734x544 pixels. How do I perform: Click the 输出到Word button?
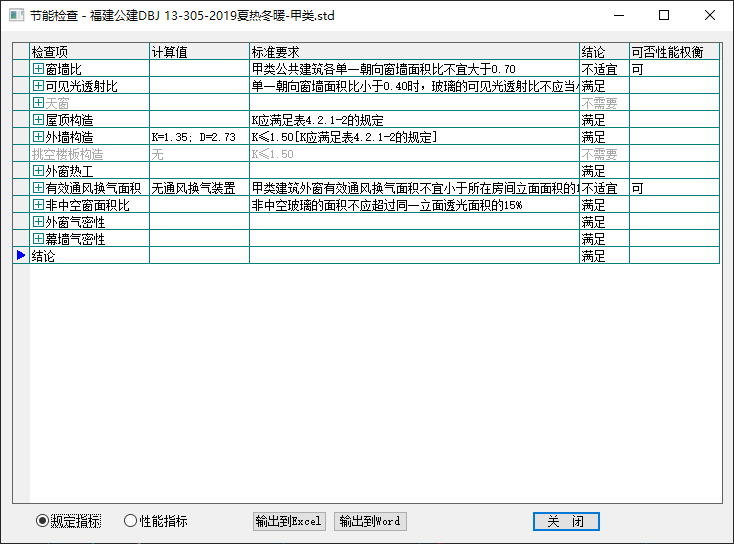pos(370,521)
